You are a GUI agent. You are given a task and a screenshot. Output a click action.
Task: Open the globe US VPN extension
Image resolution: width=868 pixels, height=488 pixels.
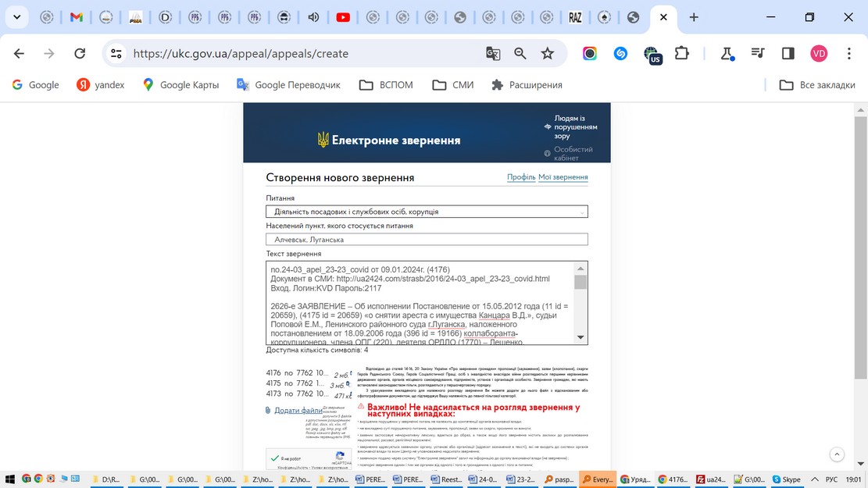pos(652,55)
